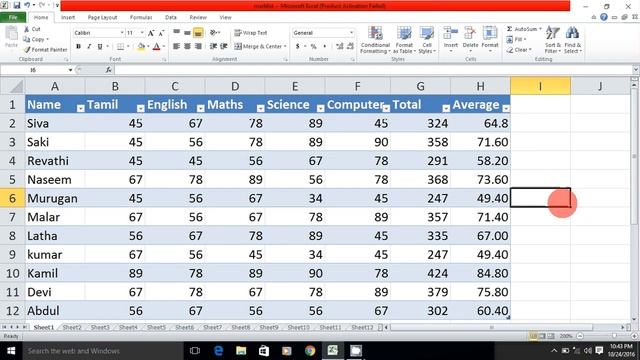Open the Total column filter dropdown

pyautogui.click(x=446, y=108)
